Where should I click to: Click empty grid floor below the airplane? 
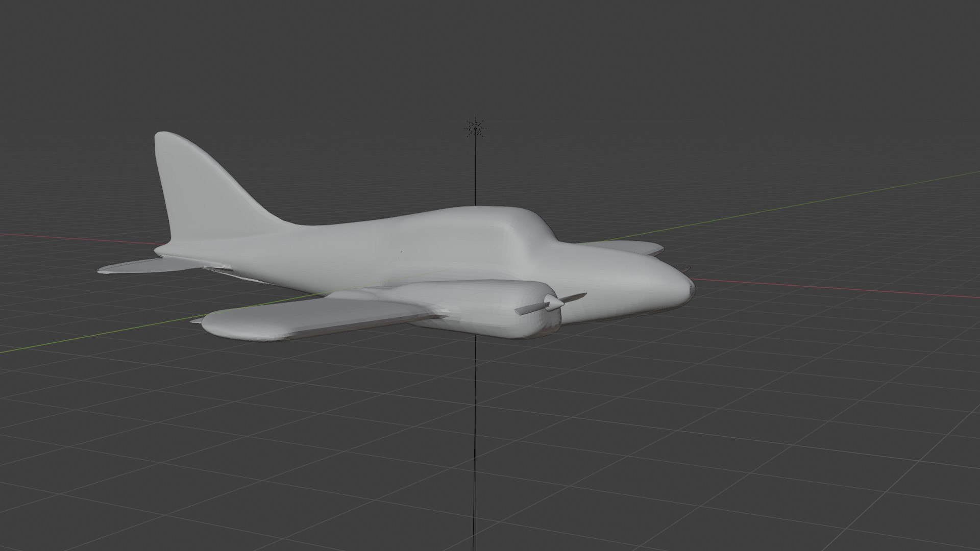pos(357,434)
